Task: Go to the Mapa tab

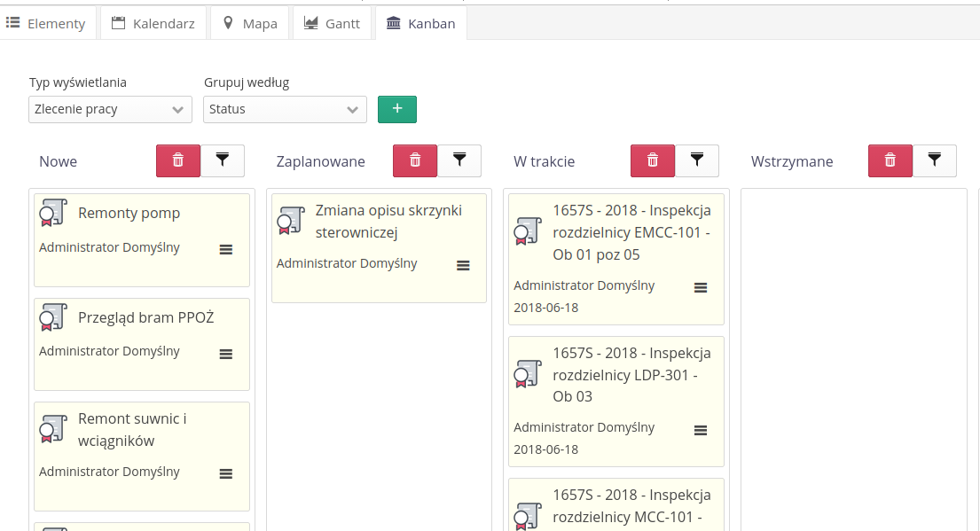Action: (x=250, y=24)
